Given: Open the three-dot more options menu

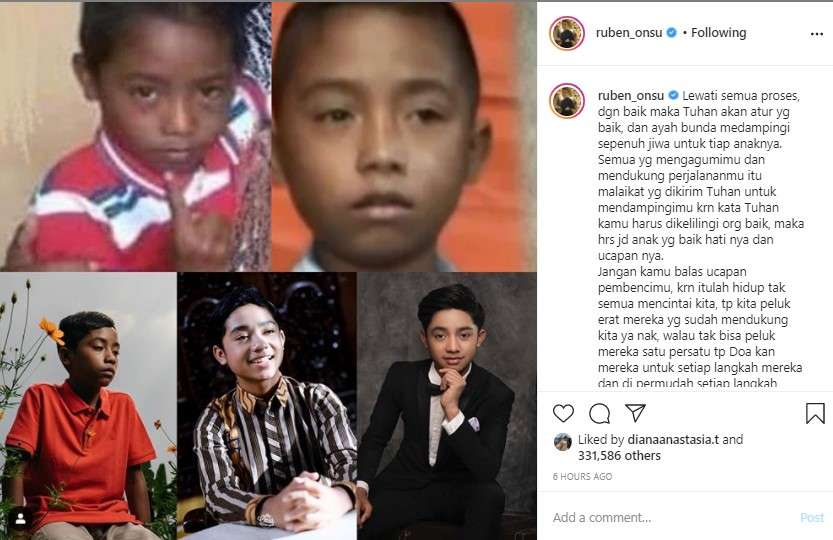Looking at the screenshot, I should point(817,34).
